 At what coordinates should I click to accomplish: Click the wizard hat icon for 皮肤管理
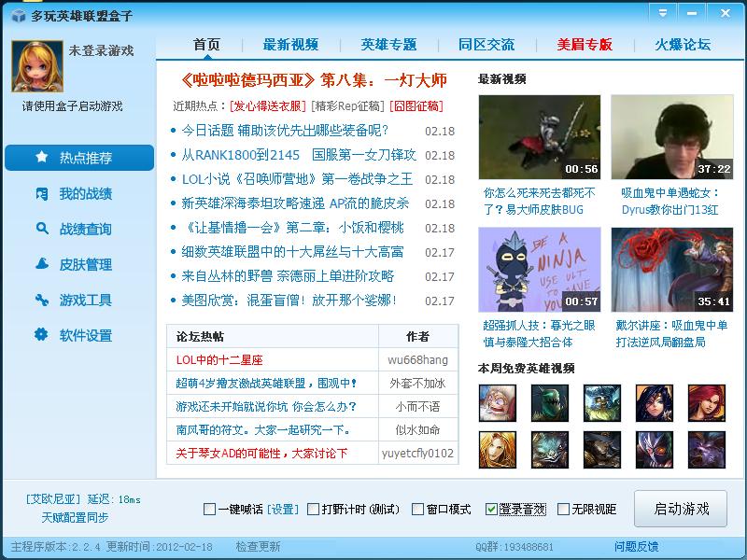pos(41,264)
